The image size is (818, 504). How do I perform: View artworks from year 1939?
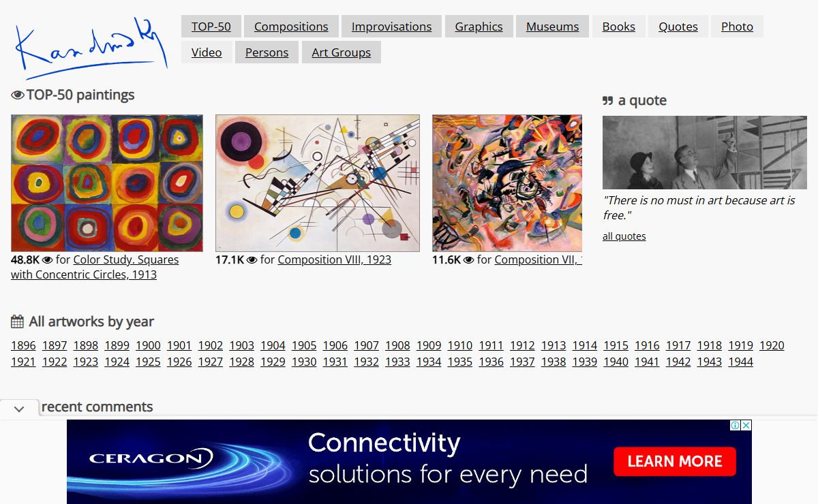point(584,362)
